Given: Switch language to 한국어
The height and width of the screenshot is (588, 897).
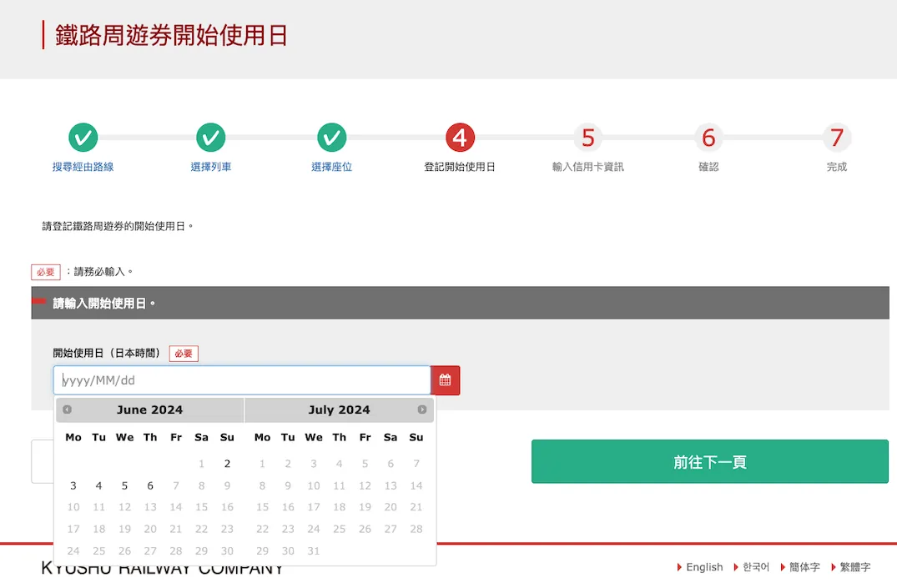Looking at the screenshot, I should pos(755,567).
